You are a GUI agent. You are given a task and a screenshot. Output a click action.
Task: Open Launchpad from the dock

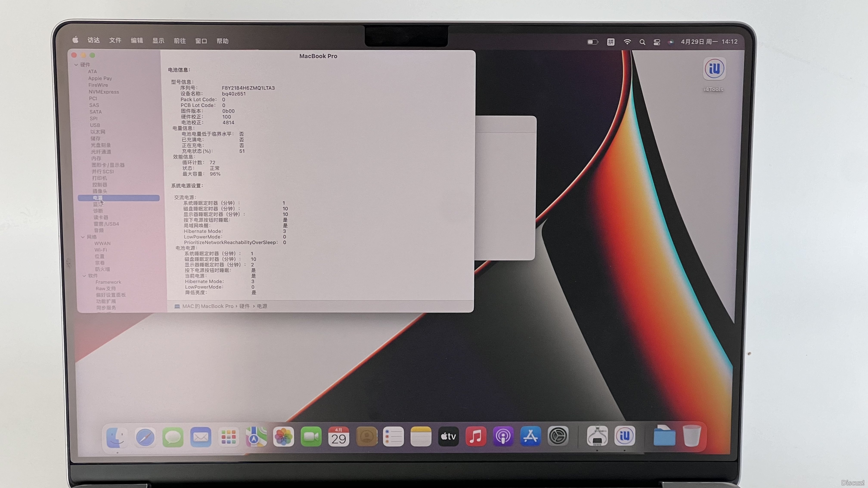pyautogui.click(x=228, y=437)
